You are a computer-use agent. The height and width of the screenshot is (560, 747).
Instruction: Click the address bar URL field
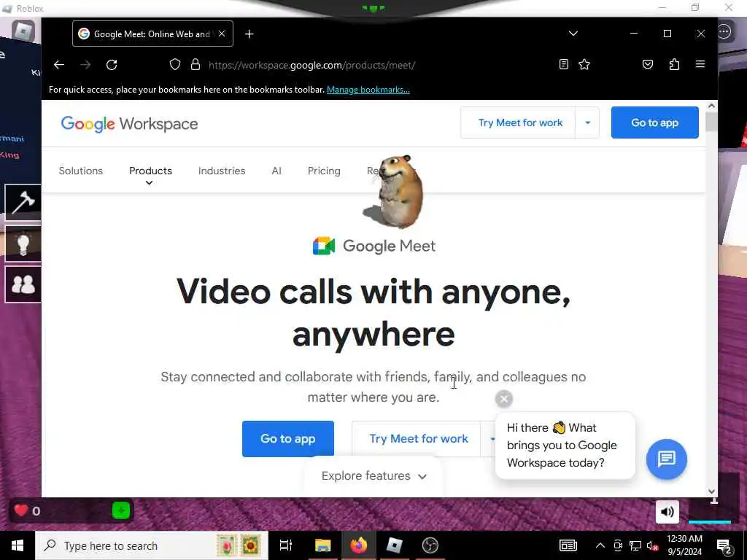311,65
